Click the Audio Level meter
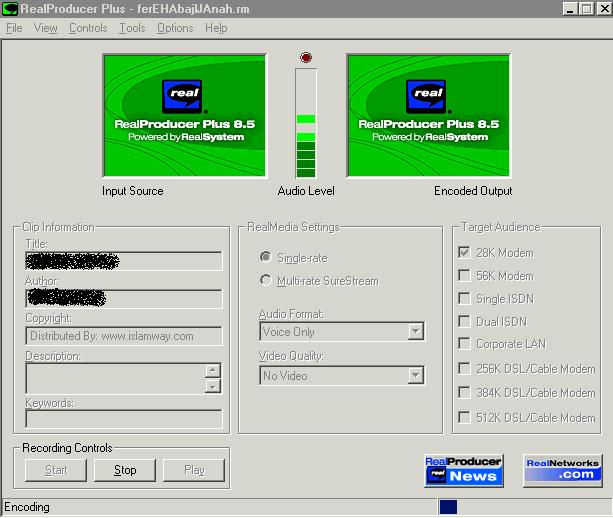This screenshot has height=518, width=613. tap(306, 123)
